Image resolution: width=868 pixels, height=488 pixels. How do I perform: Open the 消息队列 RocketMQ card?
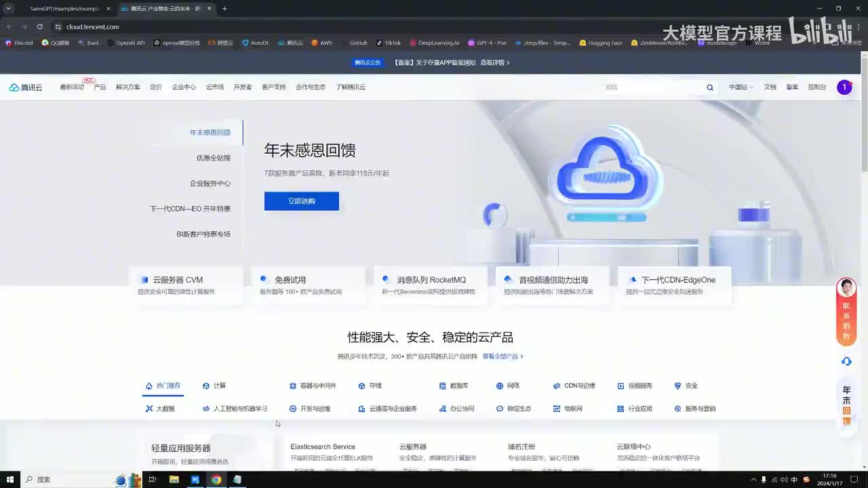430,285
